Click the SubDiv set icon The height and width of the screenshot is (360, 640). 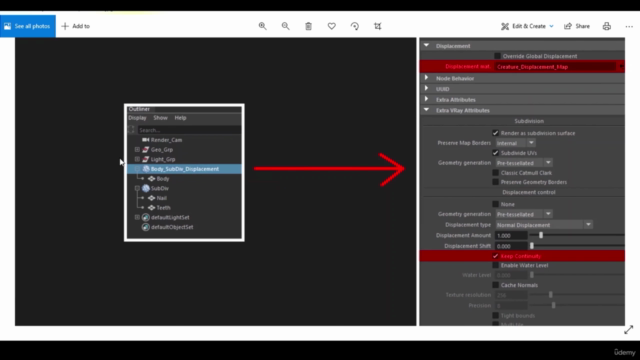click(x=146, y=188)
